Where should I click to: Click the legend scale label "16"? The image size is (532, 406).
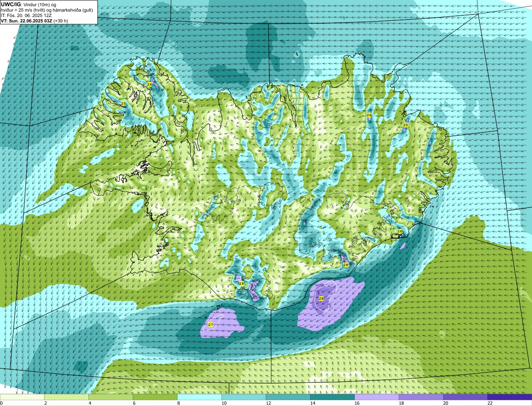[x=357, y=403]
